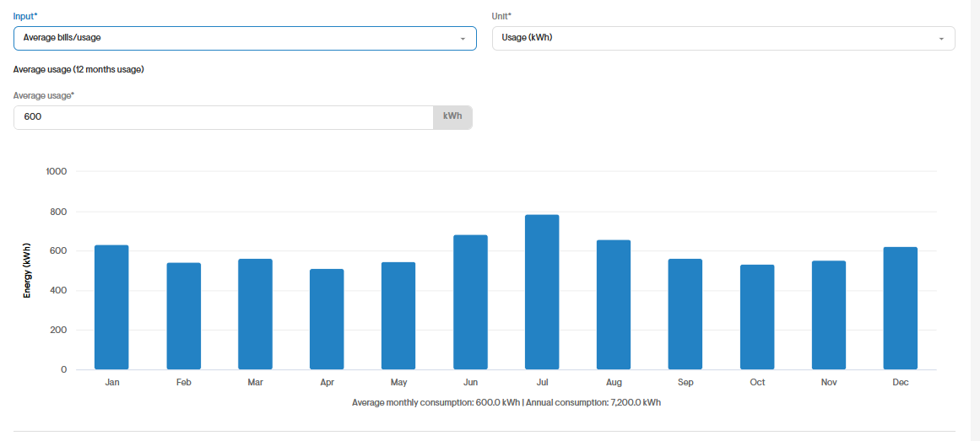The width and height of the screenshot is (980, 441).
Task: Select the May bar in chart
Action: (398, 315)
